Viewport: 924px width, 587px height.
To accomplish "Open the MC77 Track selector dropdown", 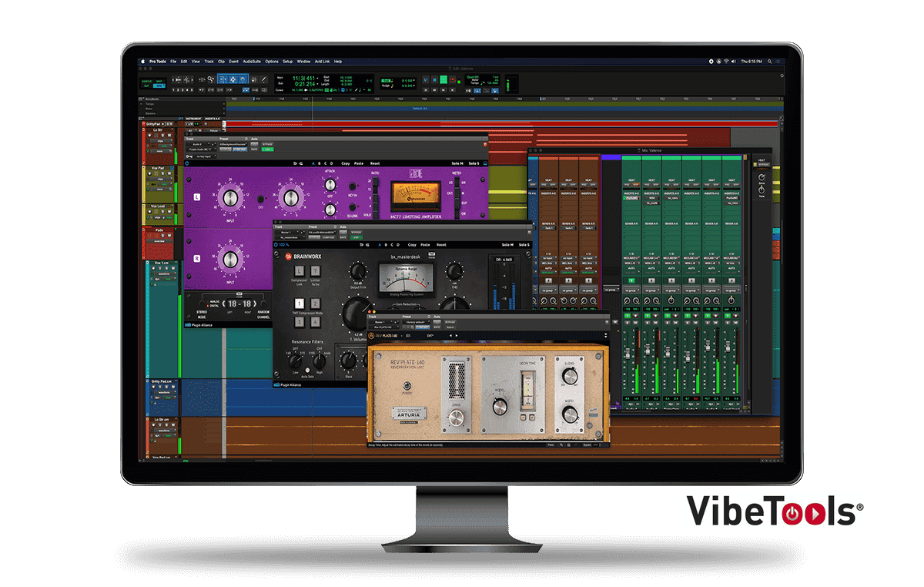I will tap(197, 143).
